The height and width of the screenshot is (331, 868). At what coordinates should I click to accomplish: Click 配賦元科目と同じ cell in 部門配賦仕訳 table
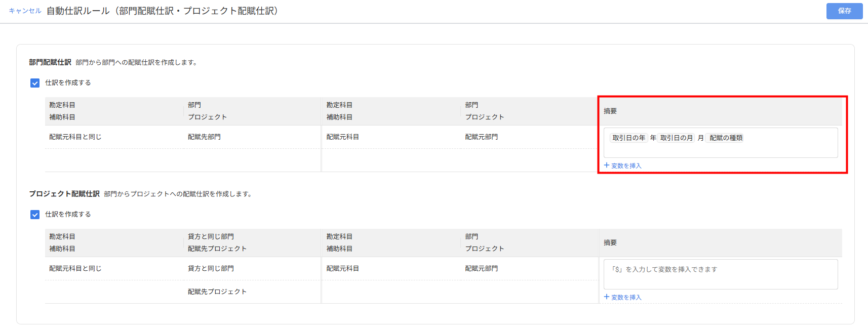tap(75, 137)
